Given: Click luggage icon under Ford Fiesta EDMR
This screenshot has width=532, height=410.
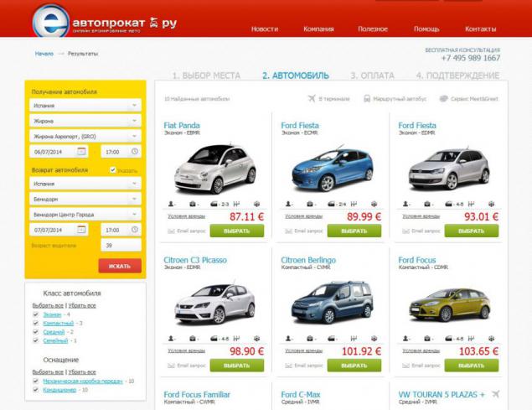Looking at the screenshot, I should 426,204.
